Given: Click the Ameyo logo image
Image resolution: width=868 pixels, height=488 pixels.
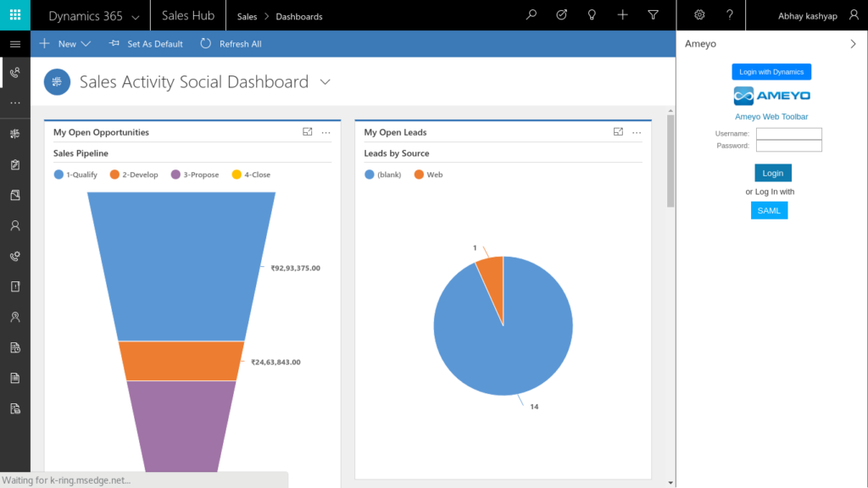Looking at the screenshot, I should 771,96.
